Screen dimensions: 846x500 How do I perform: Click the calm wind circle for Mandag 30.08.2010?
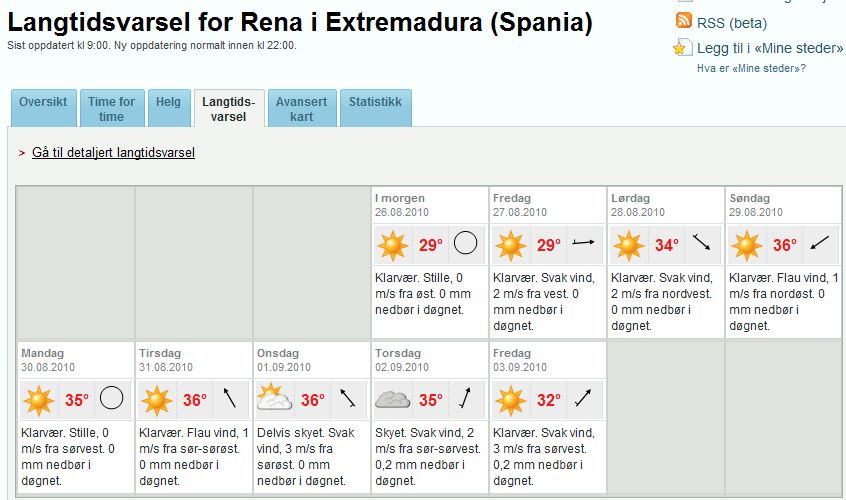coord(112,398)
